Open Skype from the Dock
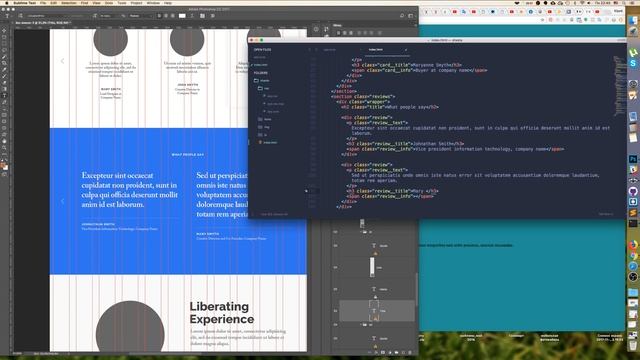 (x=633, y=63)
